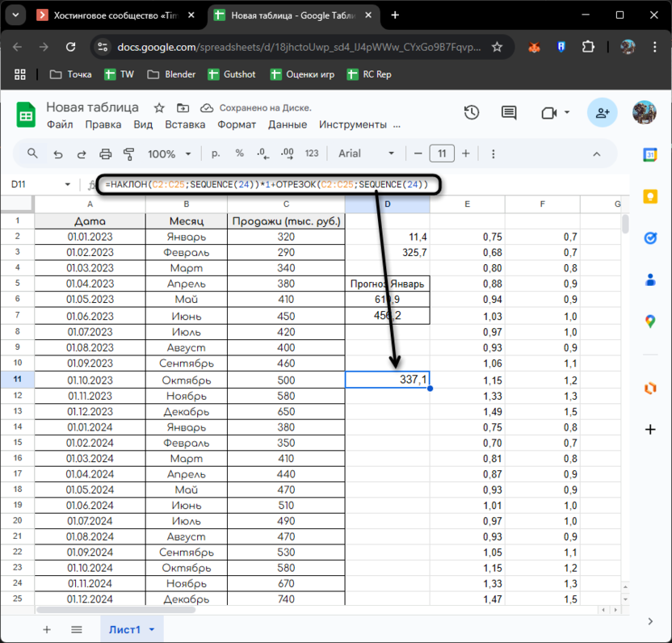This screenshot has width=672, height=643.
Task: Open Google Calendar in the side panel
Action: pyautogui.click(x=650, y=154)
